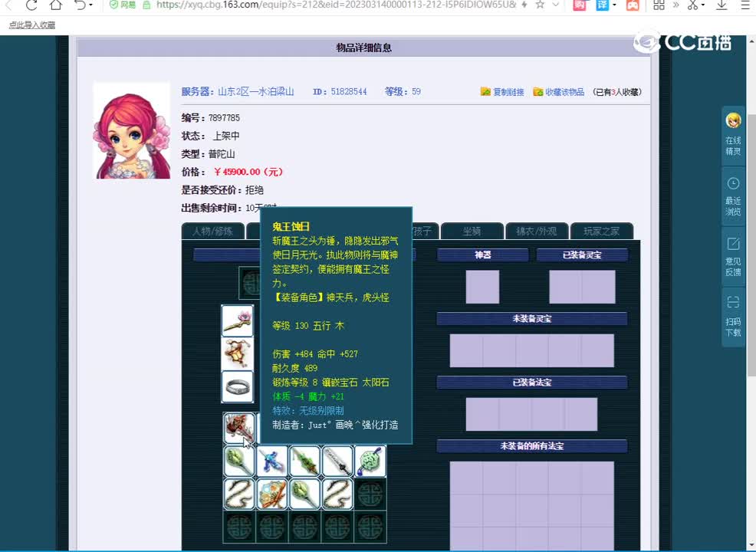
Task: Select the blue crystal weapon item
Action: [272, 462]
